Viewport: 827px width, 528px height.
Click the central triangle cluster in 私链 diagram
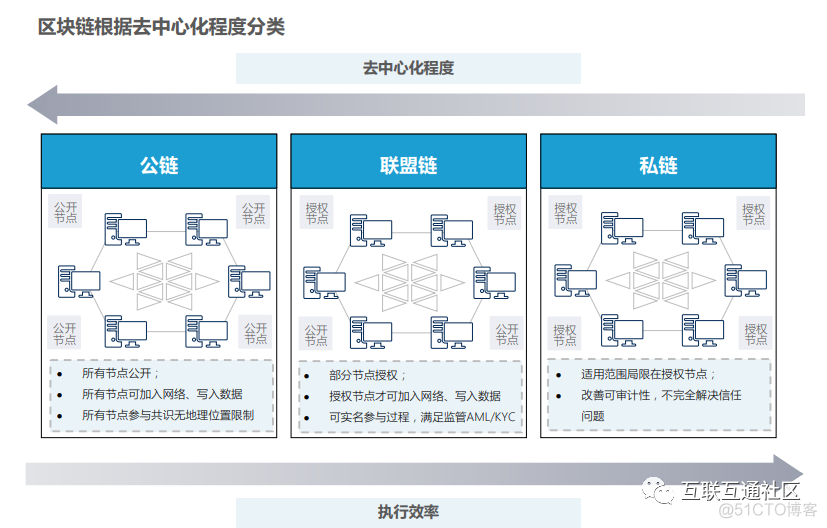point(659,280)
